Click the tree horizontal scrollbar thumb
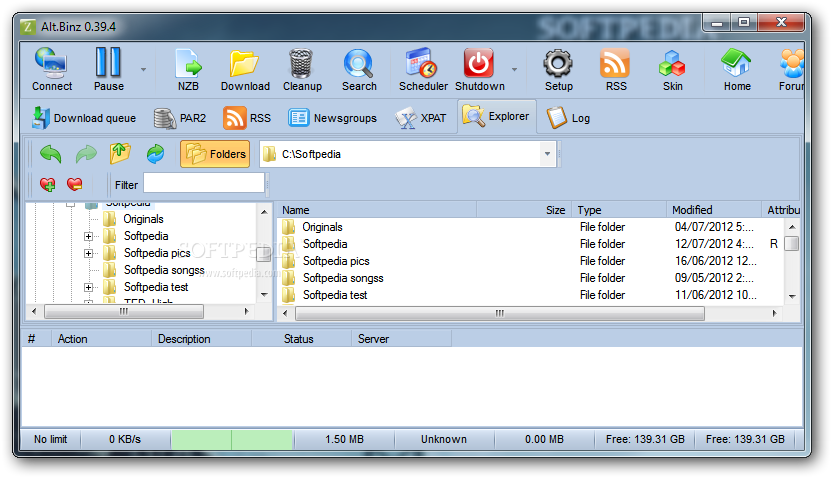This screenshot has width=832, height=478. (x=124, y=311)
